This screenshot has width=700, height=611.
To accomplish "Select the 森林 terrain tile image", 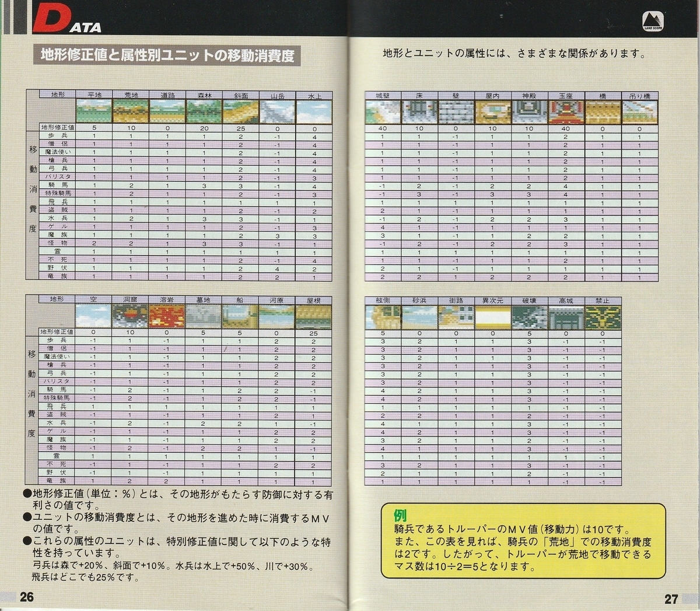I will [204, 111].
